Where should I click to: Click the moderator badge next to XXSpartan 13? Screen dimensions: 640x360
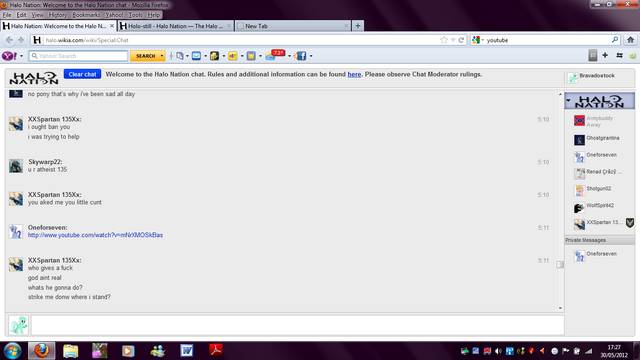coord(630,222)
